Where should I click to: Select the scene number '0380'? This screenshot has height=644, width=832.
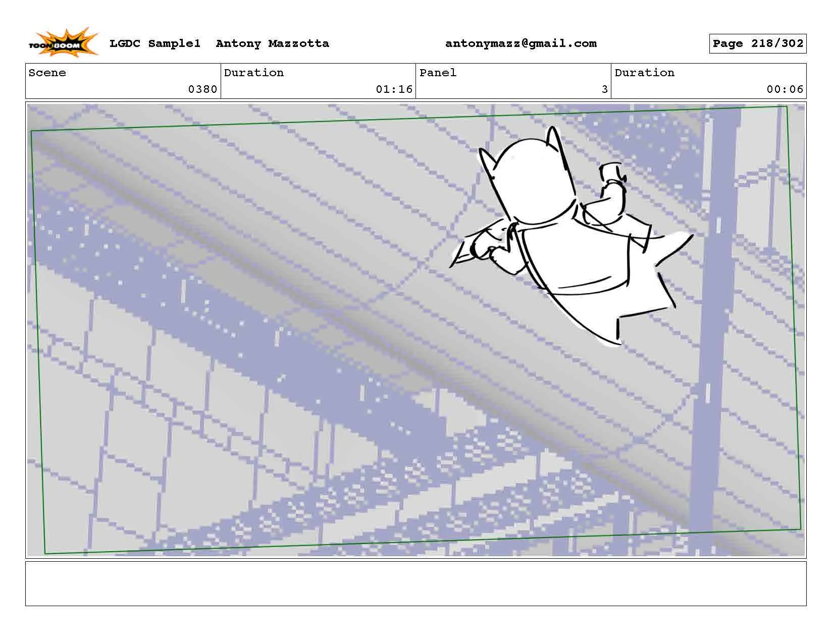202,89
